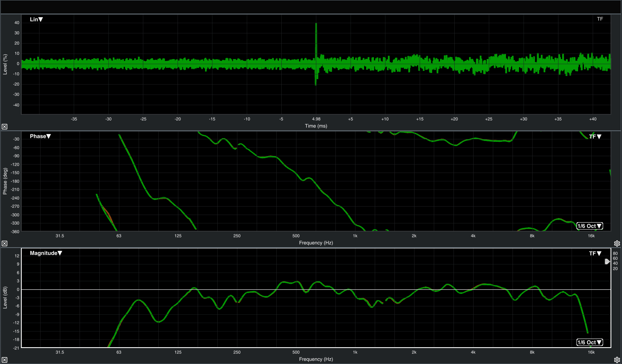Open the Lin scale dropdown
Screen dimensions: 622x364
36,19
